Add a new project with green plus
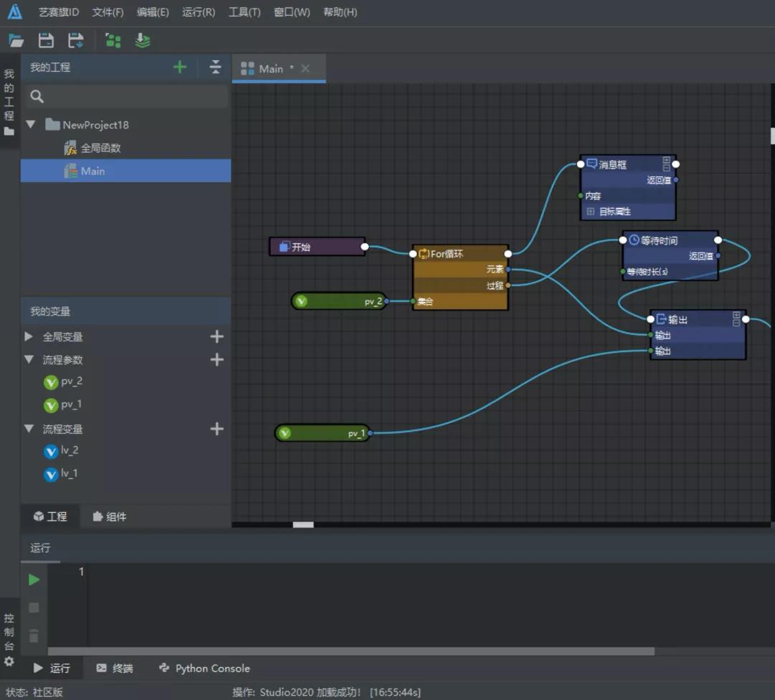Viewport: 775px width, 700px height. click(x=180, y=67)
